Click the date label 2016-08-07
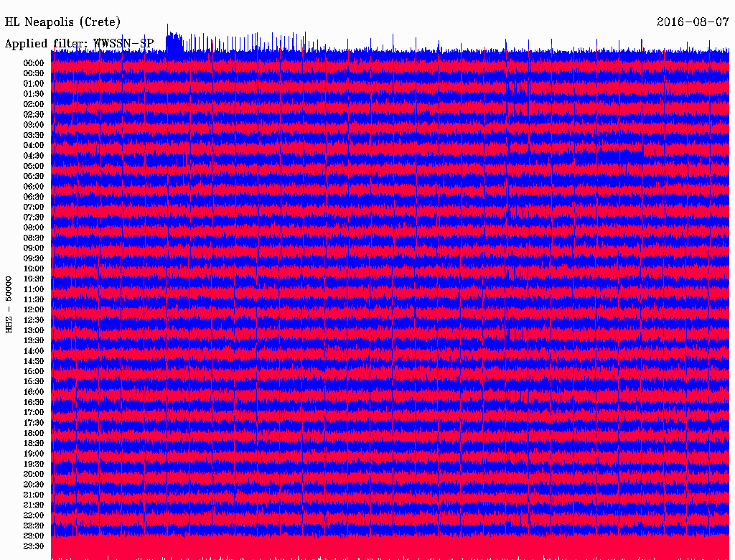 [693, 22]
